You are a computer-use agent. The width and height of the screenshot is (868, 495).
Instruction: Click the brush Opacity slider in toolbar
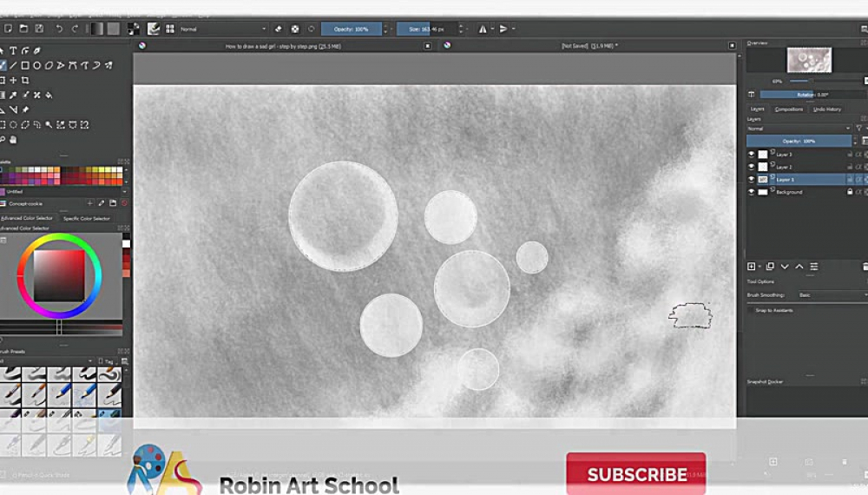coord(352,29)
